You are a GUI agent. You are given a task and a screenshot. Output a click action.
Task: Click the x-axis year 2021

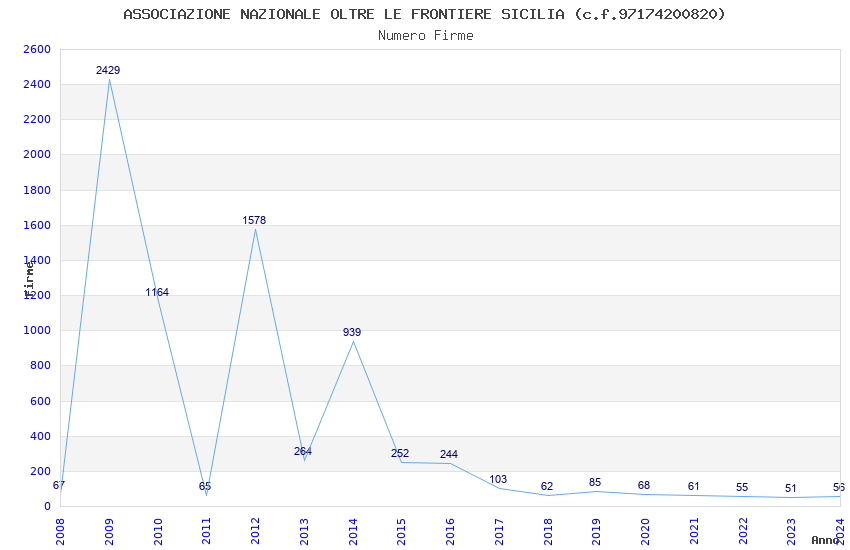point(694,531)
